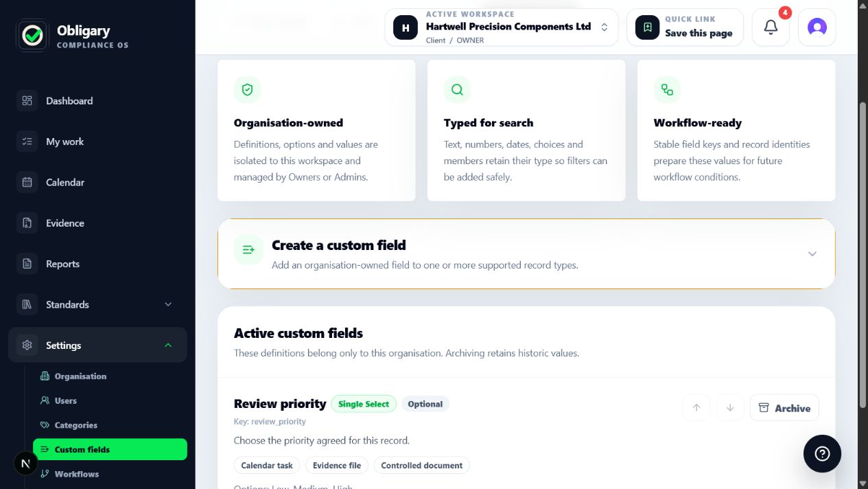Click the Typed for search magnifier icon
The width and height of the screenshot is (868, 489).
click(457, 89)
